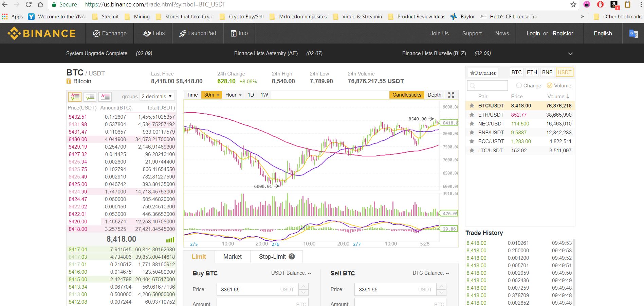Select the USDT market tab
The height and width of the screenshot is (306, 644).
(565, 72)
